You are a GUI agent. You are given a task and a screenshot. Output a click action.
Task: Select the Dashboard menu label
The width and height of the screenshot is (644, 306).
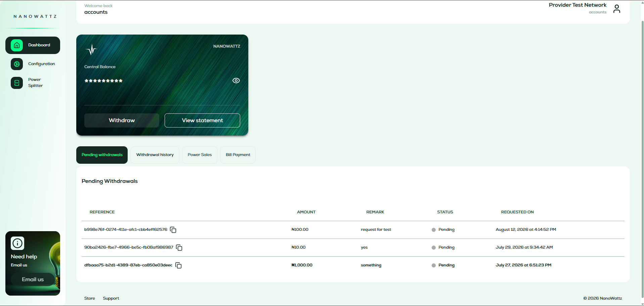(x=39, y=45)
